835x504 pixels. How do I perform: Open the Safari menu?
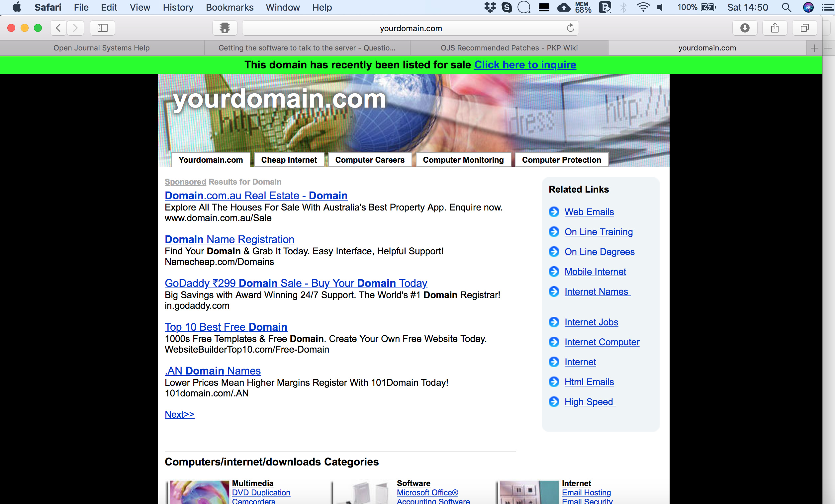tap(48, 7)
